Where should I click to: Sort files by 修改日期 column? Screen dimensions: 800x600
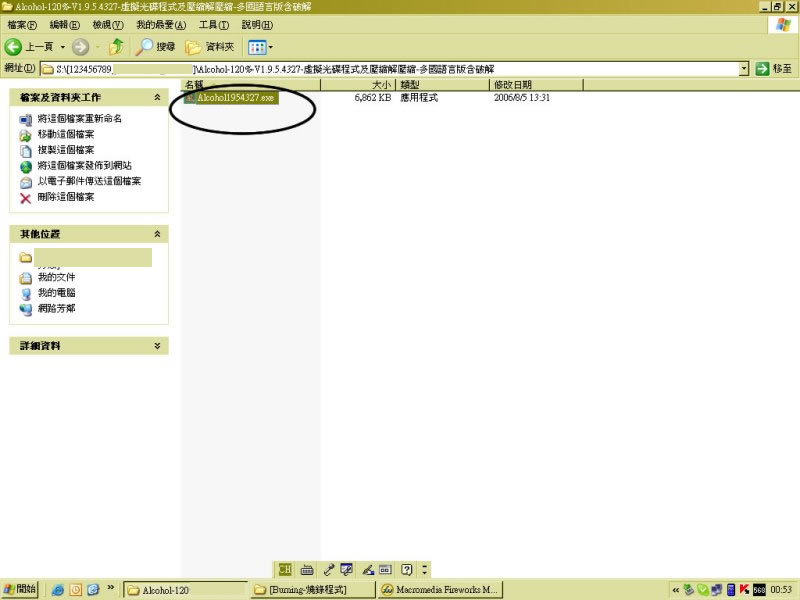pos(536,85)
